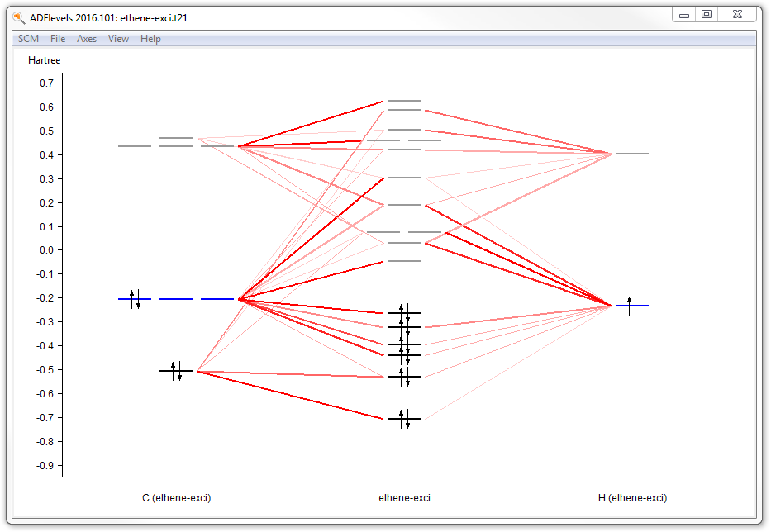Select the carbon occupied level near -0.5 Hartree

click(176, 371)
